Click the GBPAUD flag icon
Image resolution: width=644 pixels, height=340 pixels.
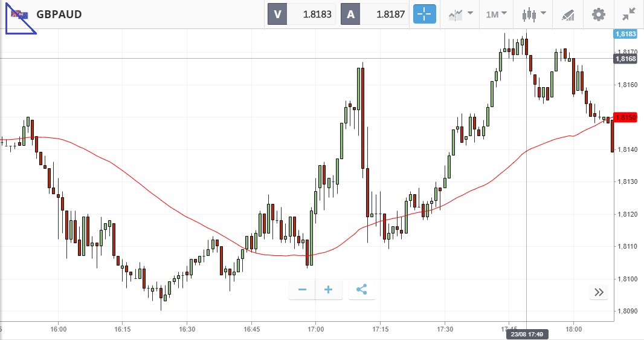click(x=18, y=15)
